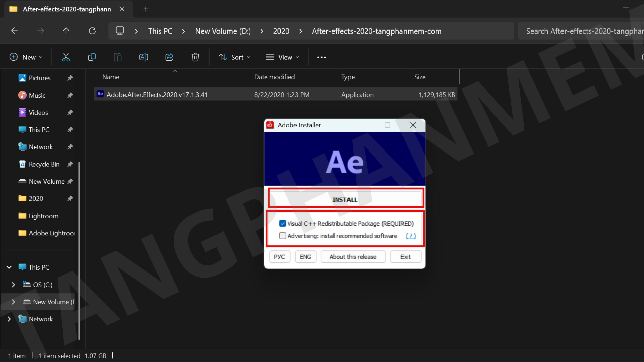Viewport: 644px width, 362px height.
Task: Click 2020 in the address breadcrumb
Action: pos(281,31)
